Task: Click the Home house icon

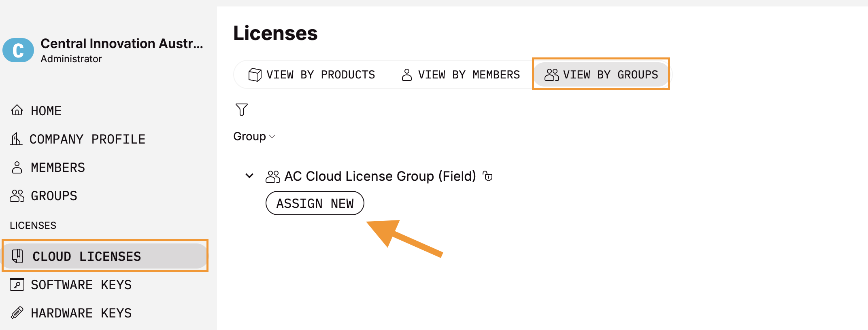Action: tap(17, 110)
